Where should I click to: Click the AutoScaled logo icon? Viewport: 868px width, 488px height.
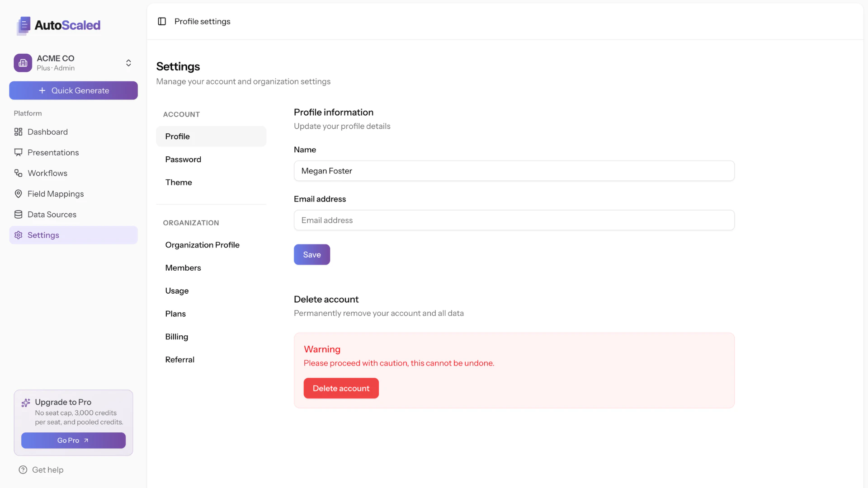click(23, 26)
